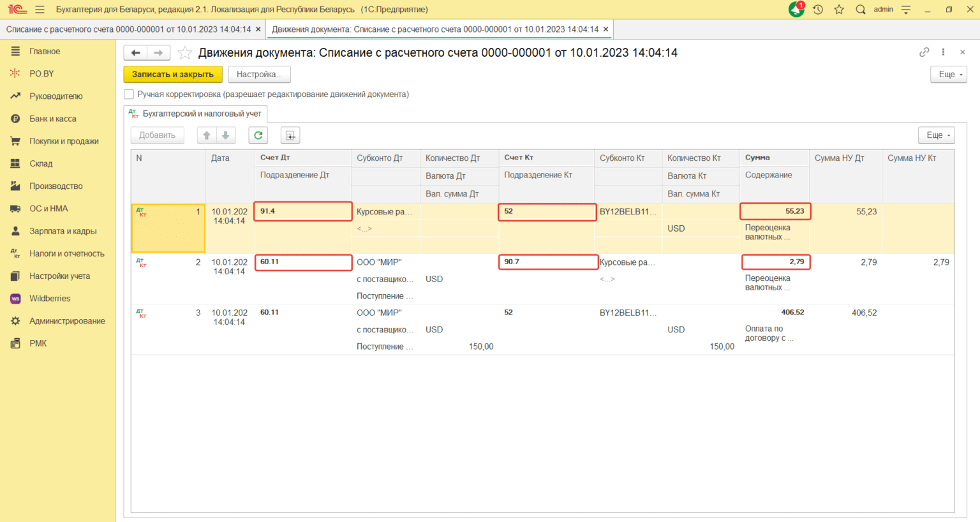Move row up with arrow icon
Viewport: 980px width, 522px height.
pos(207,135)
